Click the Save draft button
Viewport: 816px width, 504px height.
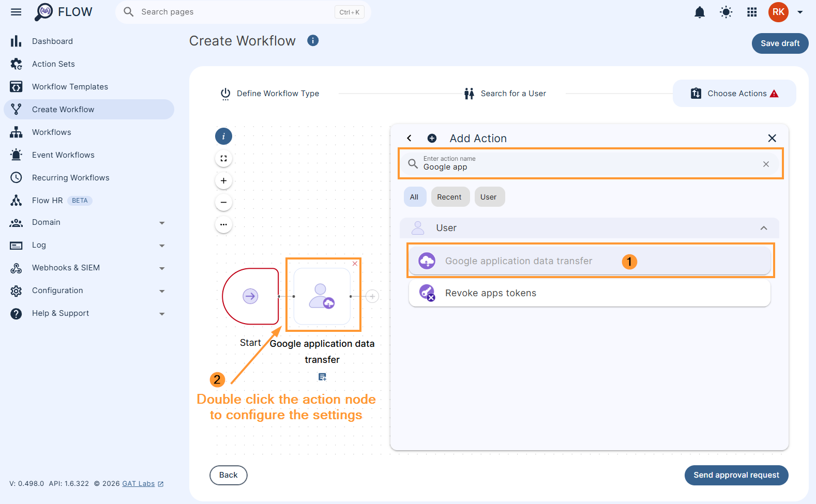coord(780,43)
